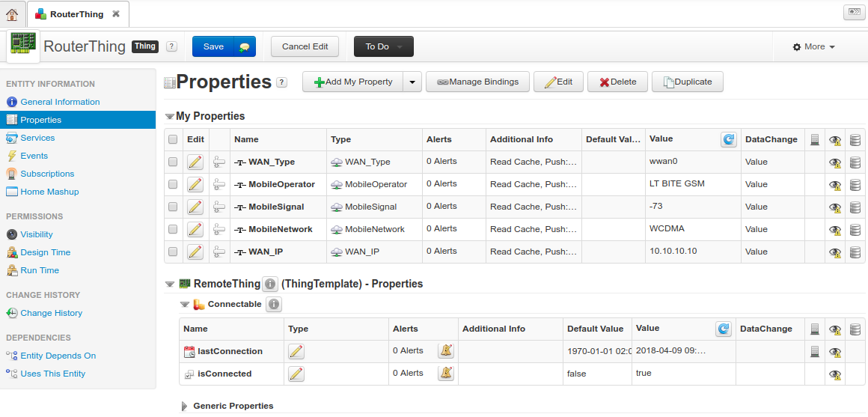Refresh values in My Properties table
The image size is (868, 417).
click(x=728, y=139)
